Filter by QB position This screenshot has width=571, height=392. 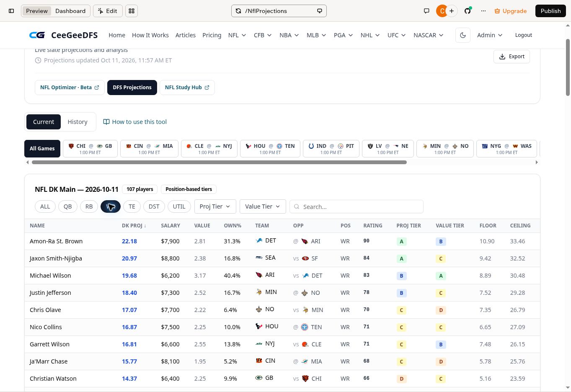[x=67, y=206]
